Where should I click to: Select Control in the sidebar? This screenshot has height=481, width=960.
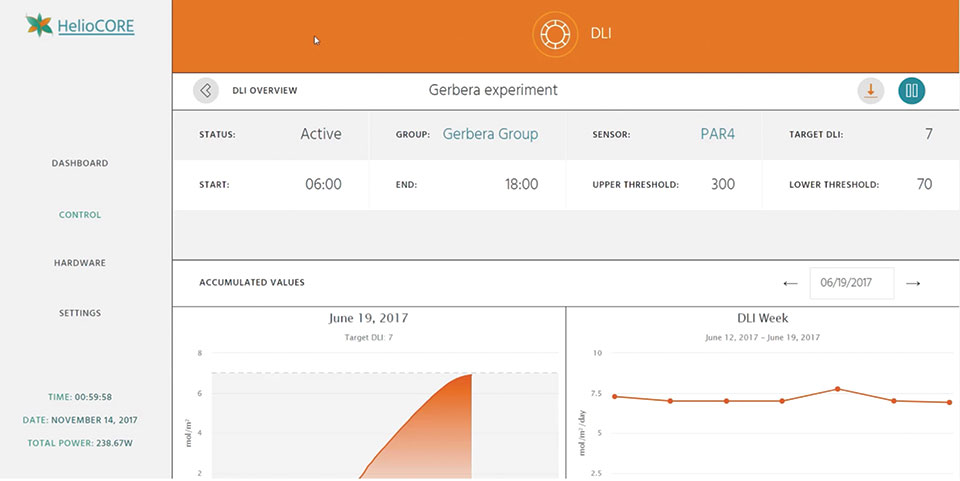(x=80, y=215)
